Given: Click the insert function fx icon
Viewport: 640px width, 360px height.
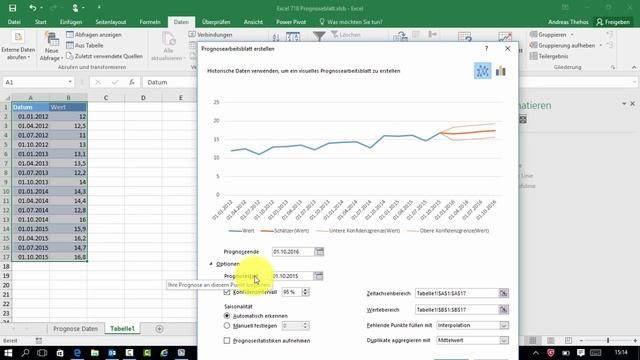Looking at the screenshot, I should [132, 82].
